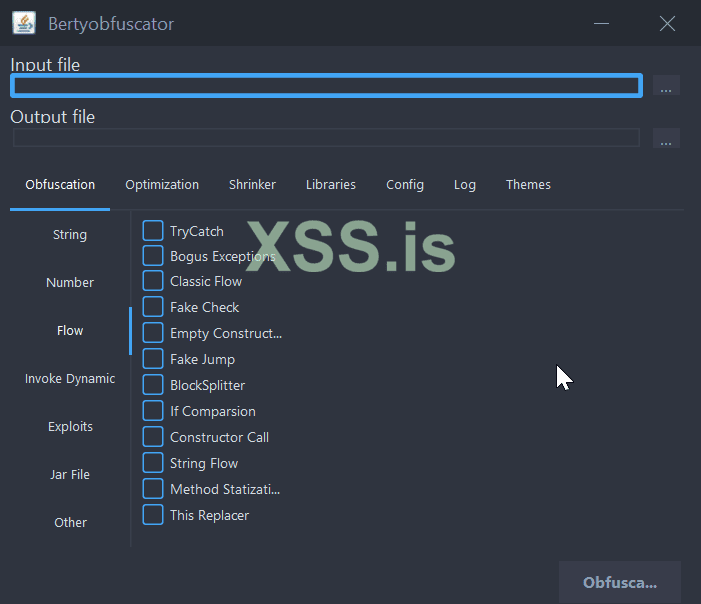Viewport: 701px width, 604px height.
Task: Click the Java application icon in title bar
Action: [x=24, y=23]
